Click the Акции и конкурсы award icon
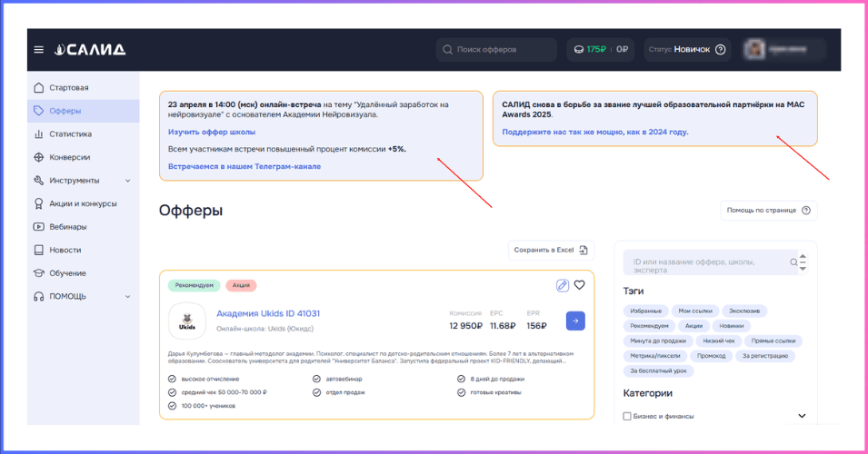The height and width of the screenshot is (454, 868). click(39, 203)
